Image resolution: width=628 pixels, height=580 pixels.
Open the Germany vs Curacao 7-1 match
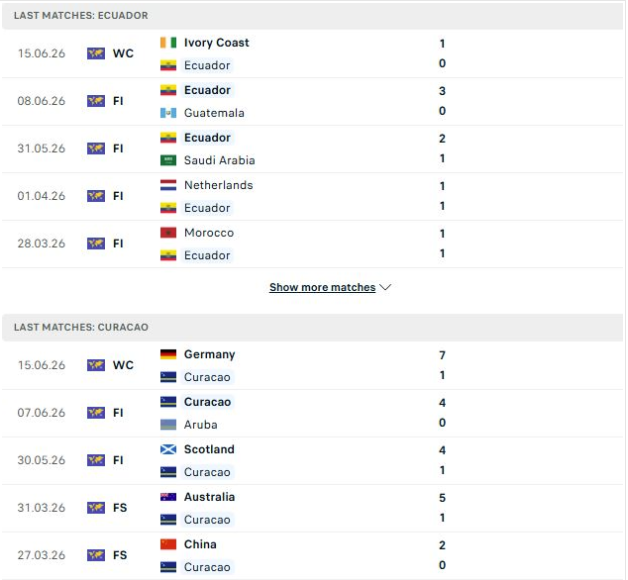[x=312, y=365]
